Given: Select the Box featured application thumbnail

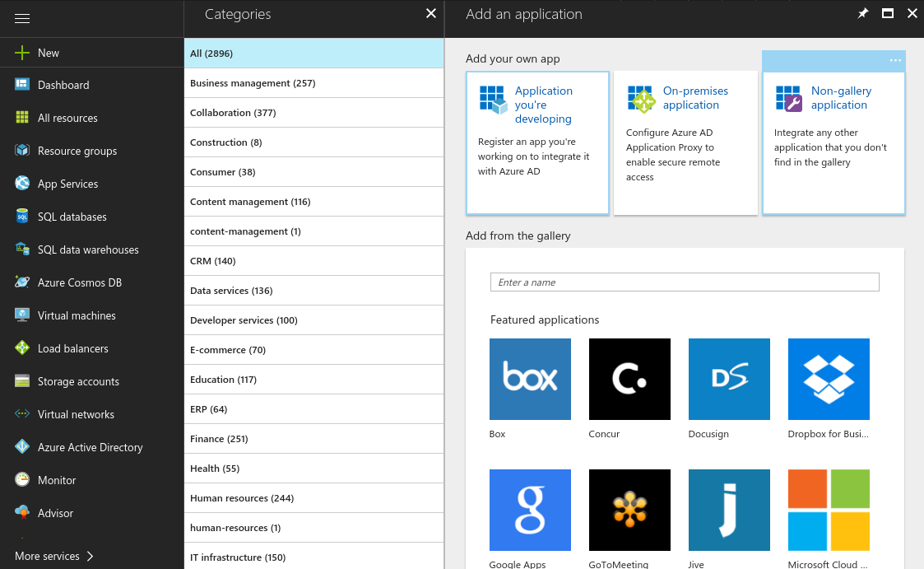Looking at the screenshot, I should (x=530, y=380).
